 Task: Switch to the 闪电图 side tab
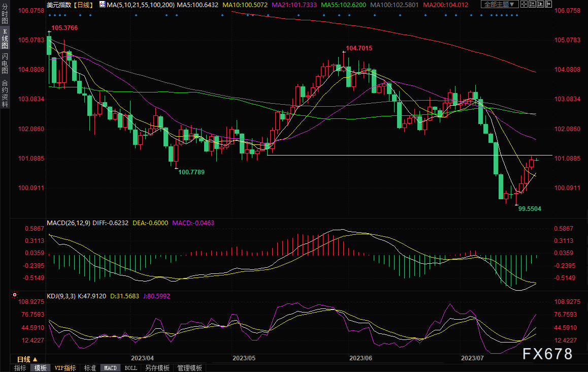(x=5, y=63)
